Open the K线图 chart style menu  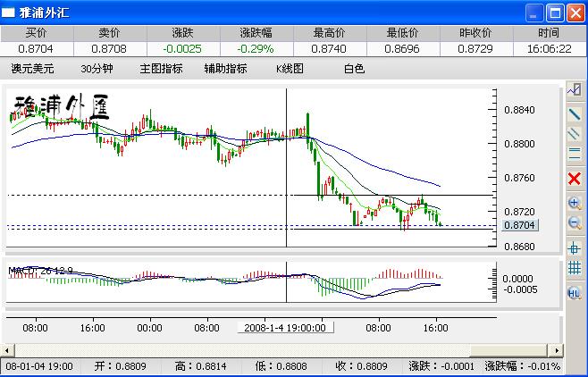pyautogui.click(x=290, y=69)
